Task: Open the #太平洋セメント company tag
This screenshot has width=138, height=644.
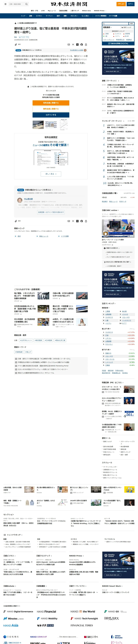Action: point(26,340)
